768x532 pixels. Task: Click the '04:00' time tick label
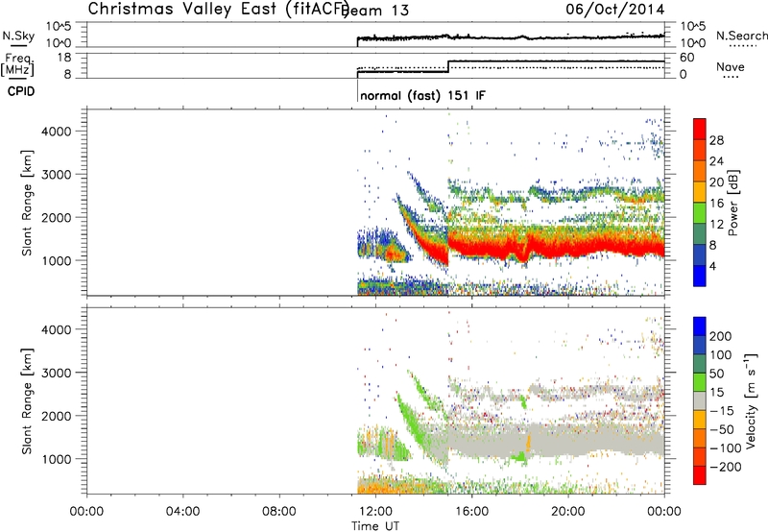[x=182, y=512]
